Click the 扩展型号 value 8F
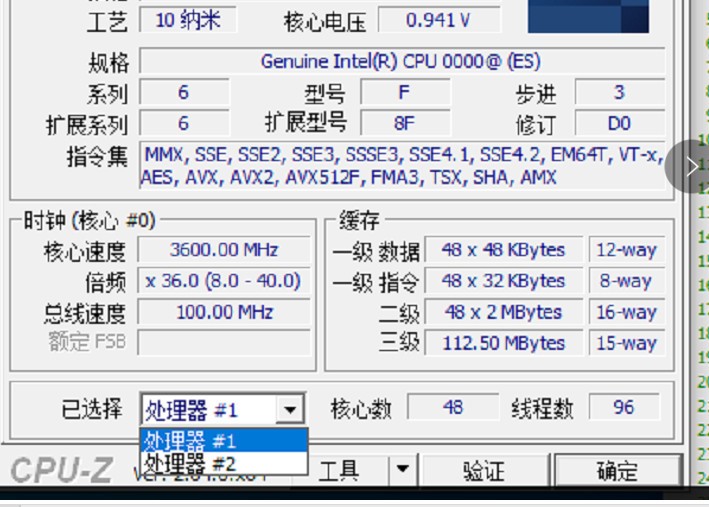 coord(405,123)
